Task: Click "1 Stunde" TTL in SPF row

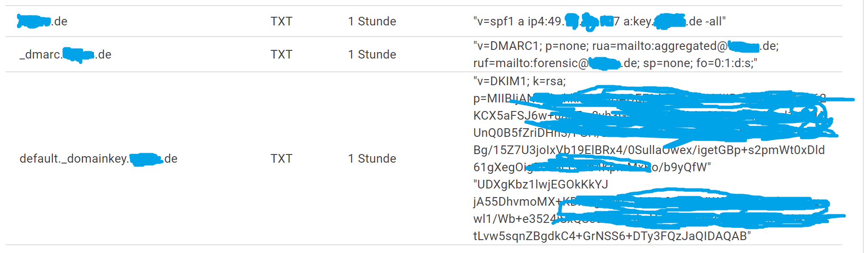Action: [372, 21]
